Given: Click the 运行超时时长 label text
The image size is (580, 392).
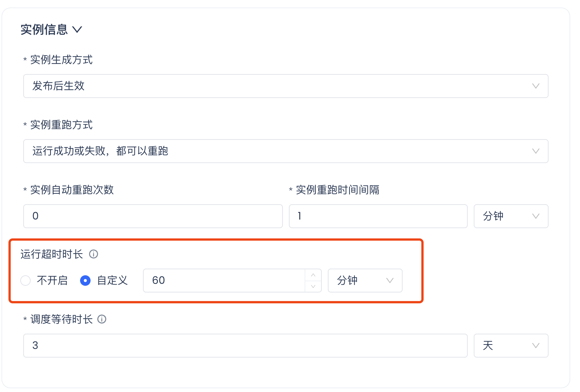Looking at the screenshot, I should click(52, 254).
